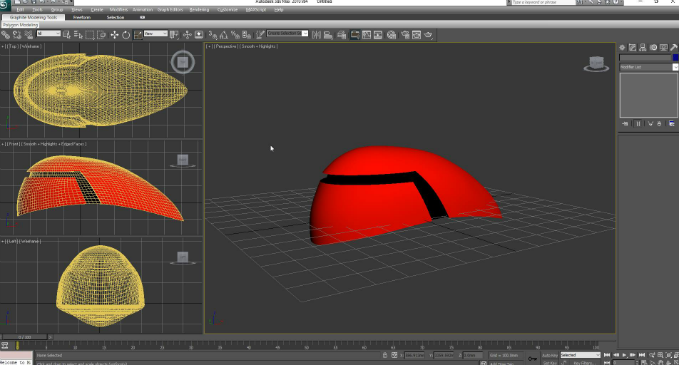The height and width of the screenshot is (365, 679).
Task: Open the Help menu
Action: pos(279,10)
